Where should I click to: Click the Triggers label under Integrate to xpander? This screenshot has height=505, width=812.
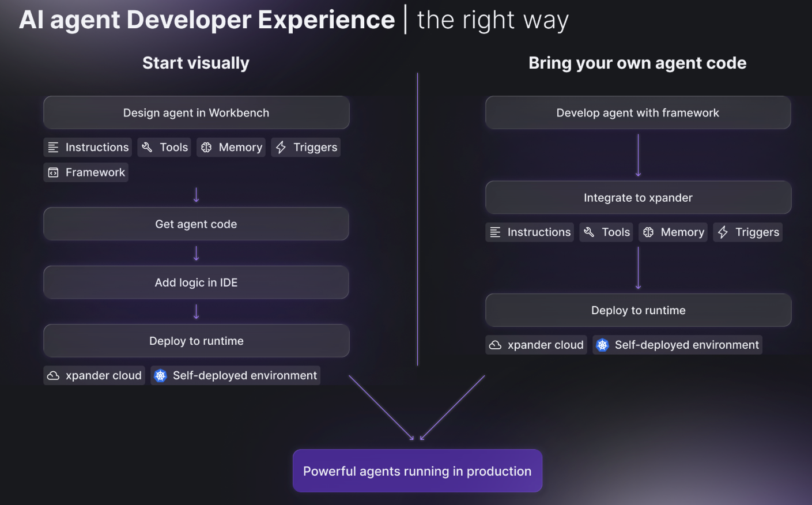tap(757, 232)
